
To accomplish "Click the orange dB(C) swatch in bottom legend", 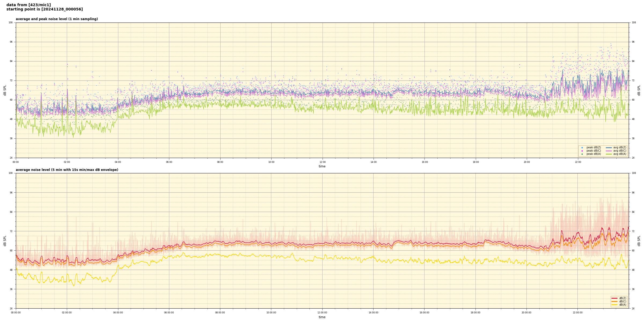I will (x=614, y=301).
